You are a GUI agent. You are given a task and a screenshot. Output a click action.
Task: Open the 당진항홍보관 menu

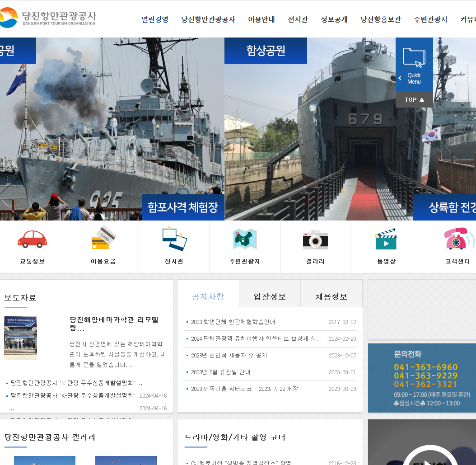tap(381, 19)
